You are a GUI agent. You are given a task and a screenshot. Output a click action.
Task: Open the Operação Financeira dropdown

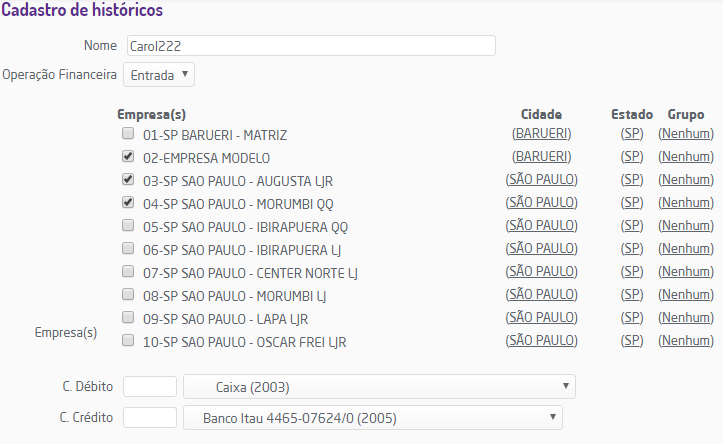[x=158, y=75]
